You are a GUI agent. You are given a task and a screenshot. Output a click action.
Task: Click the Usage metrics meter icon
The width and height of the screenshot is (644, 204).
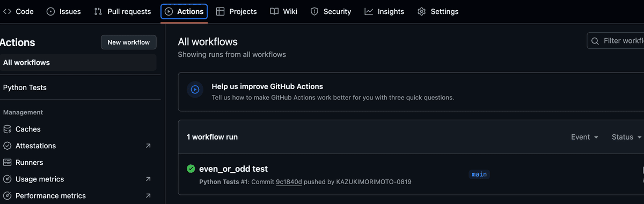[x=8, y=179]
